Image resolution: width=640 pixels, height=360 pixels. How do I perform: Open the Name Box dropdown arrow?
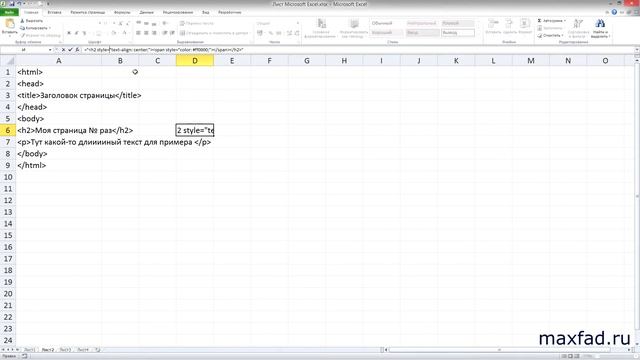pos(50,50)
